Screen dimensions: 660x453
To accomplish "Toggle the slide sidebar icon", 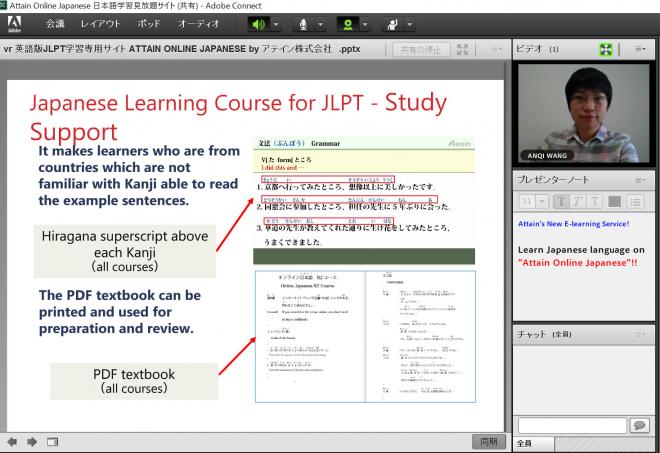I will (x=53, y=442).
